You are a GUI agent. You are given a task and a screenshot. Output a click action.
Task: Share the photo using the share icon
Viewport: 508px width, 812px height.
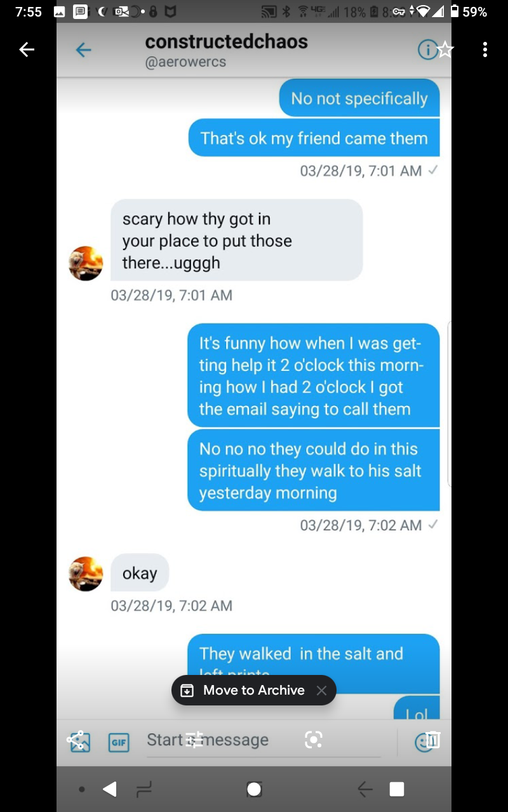(x=76, y=740)
